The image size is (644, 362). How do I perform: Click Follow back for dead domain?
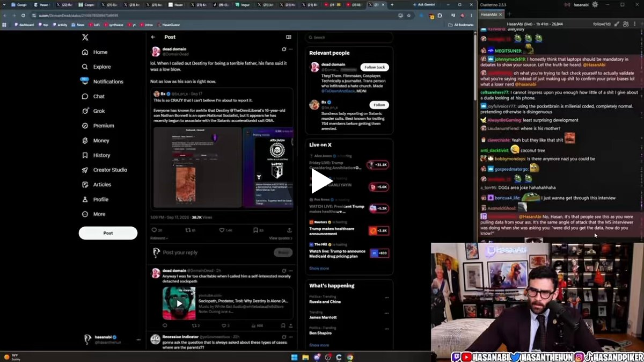tap(375, 67)
